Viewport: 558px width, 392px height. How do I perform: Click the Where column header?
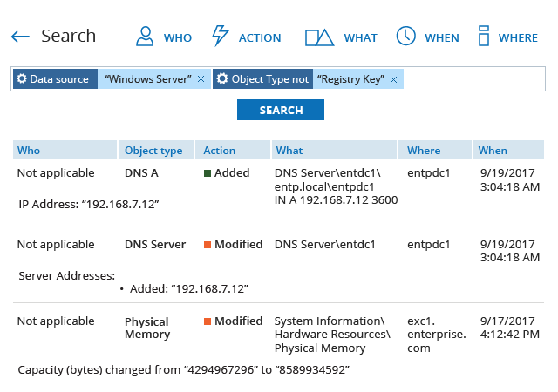pyautogui.click(x=424, y=150)
